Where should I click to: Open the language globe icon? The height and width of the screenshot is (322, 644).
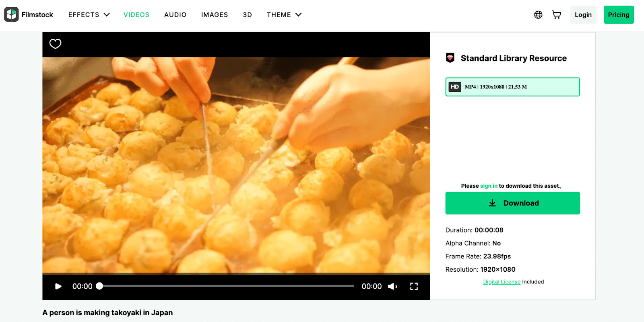tap(538, 15)
